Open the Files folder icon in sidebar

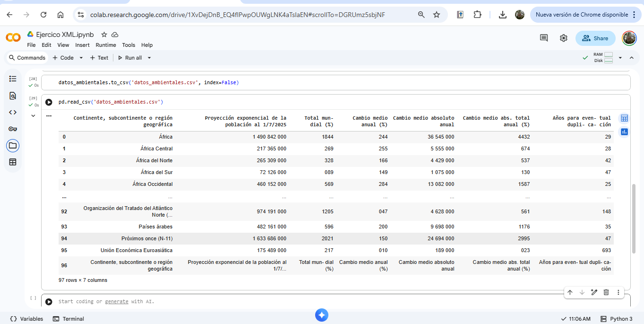[13, 145]
